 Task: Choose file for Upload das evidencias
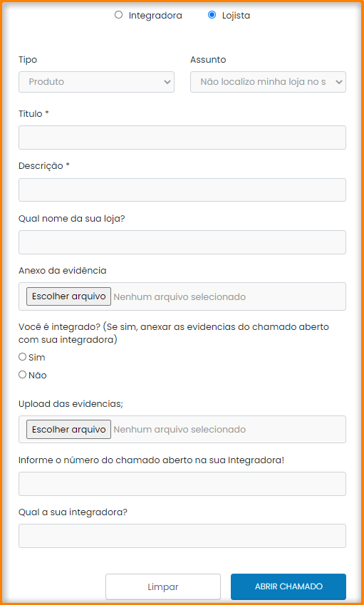click(x=68, y=429)
